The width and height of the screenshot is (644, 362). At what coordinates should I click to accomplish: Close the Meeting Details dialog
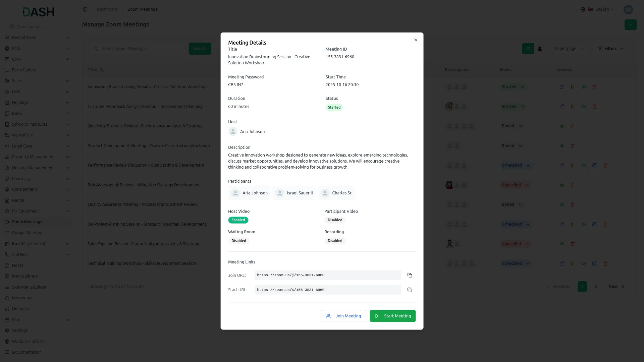[x=416, y=40]
